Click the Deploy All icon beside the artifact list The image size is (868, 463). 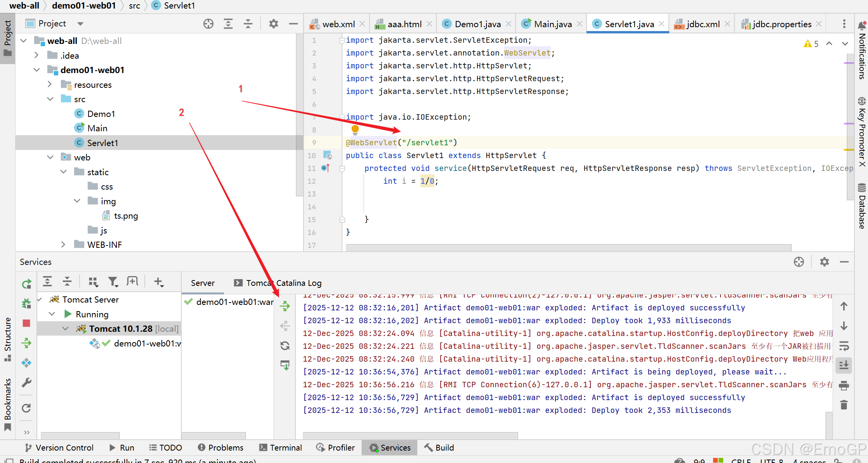pos(285,306)
